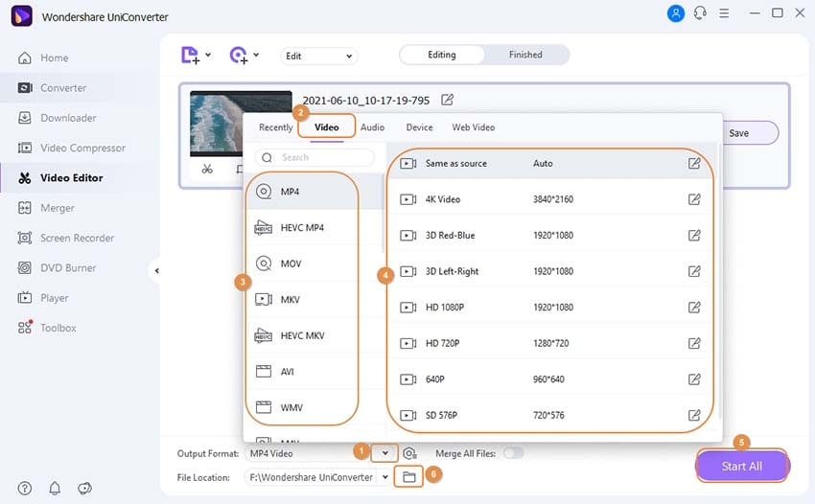Choose MP4 format
This screenshot has width=815, height=504.
pyautogui.click(x=314, y=192)
